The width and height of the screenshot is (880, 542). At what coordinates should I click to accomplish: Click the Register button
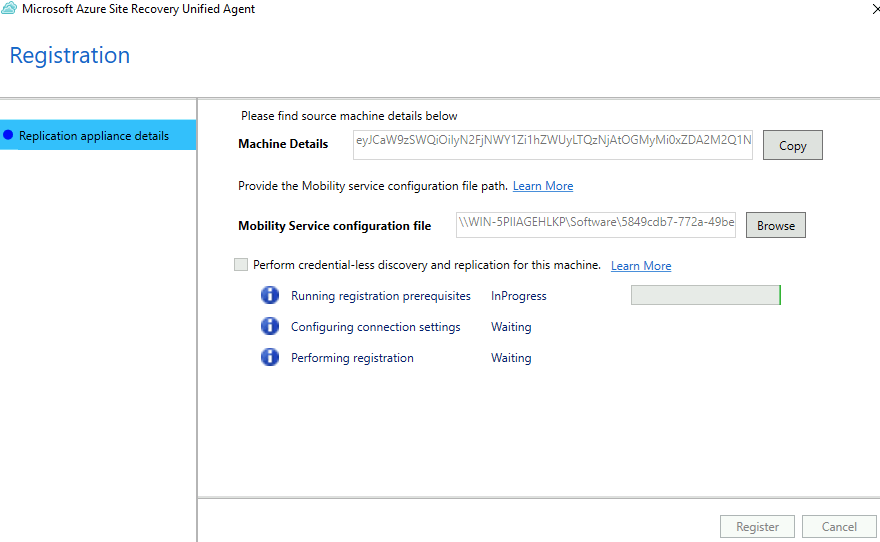click(x=757, y=526)
